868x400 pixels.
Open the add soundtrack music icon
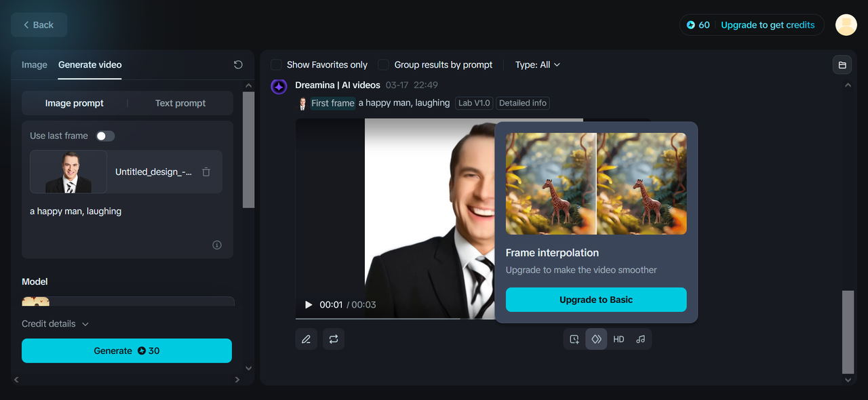[641, 338]
